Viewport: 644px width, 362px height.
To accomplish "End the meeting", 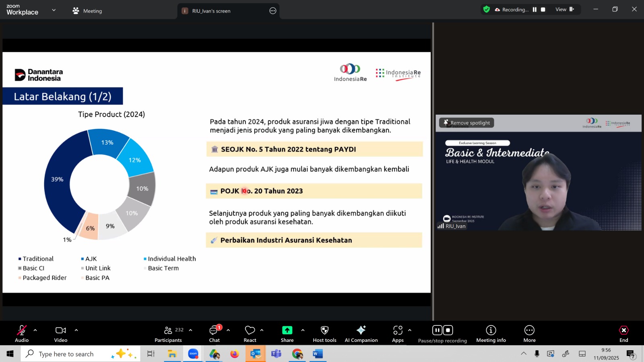I will [x=623, y=333].
